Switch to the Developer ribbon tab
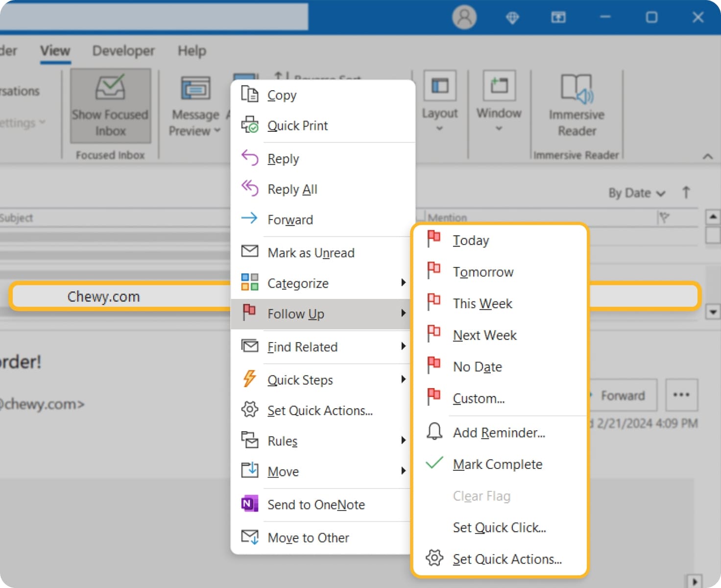 pos(123,50)
